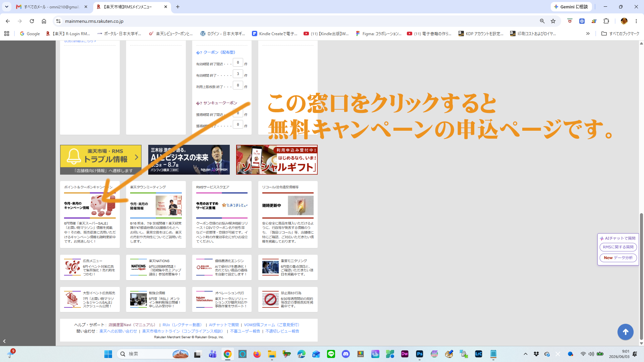
Task: Reload the page with the refresh icon
Action: click(32, 21)
